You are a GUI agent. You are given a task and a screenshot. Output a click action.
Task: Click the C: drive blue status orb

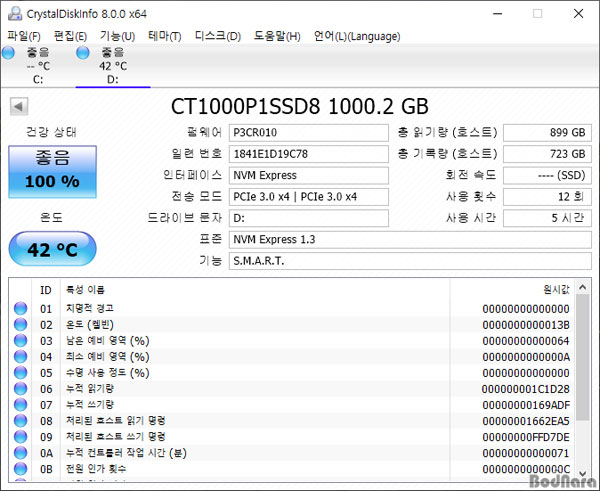[x=8, y=53]
